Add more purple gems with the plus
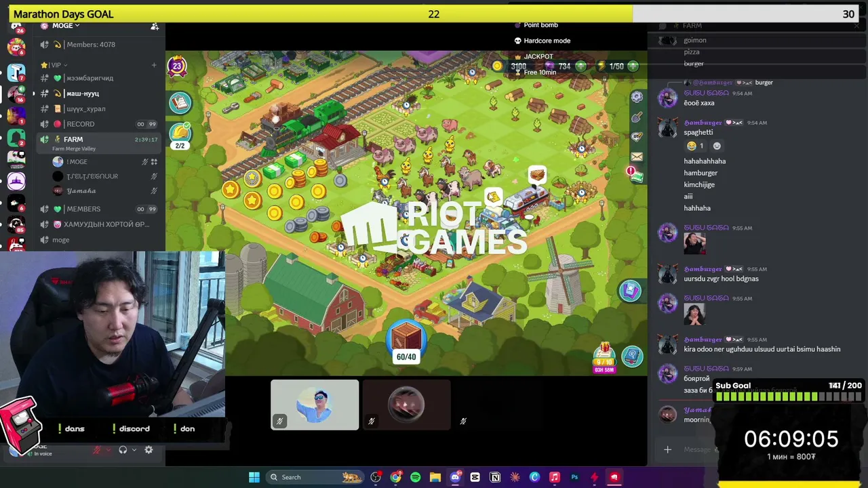The width and height of the screenshot is (868, 488). (581, 66)
